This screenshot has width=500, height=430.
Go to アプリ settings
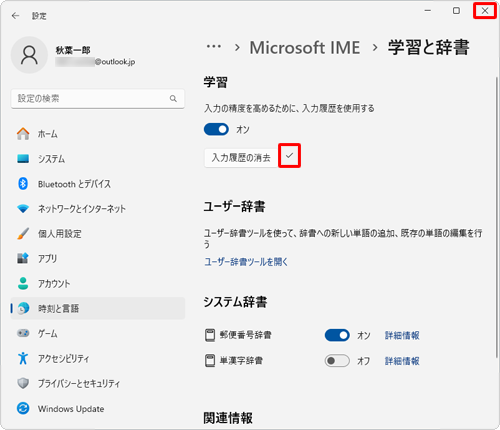pos(98,258)
